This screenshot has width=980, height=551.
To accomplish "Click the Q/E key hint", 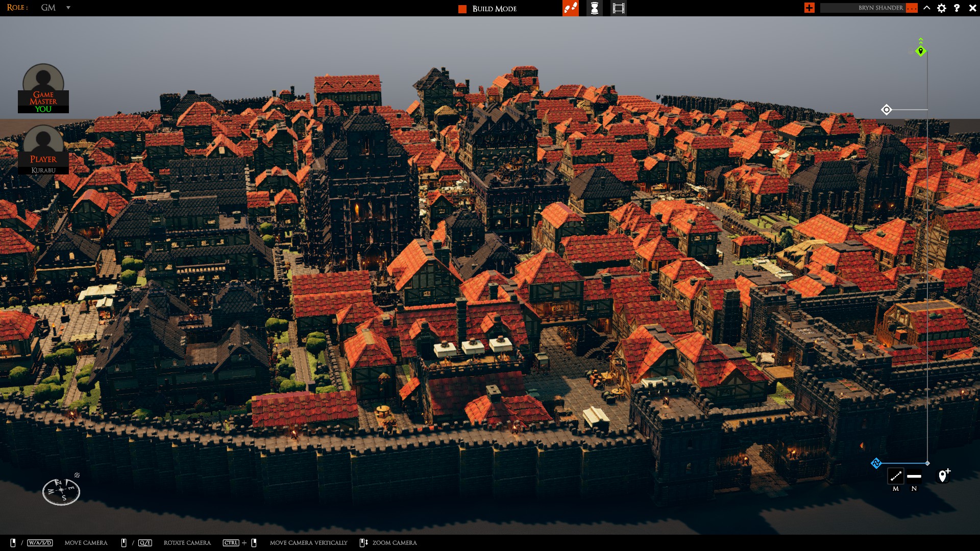I will click(145, 543).
